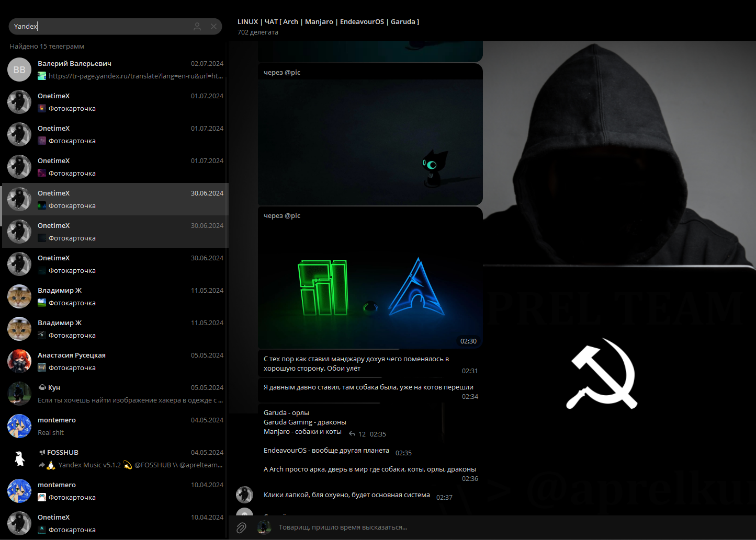Click the "02:30" timestamp on the logos image
This screenshot has width=756, height=540.
(x=468, y=341)
